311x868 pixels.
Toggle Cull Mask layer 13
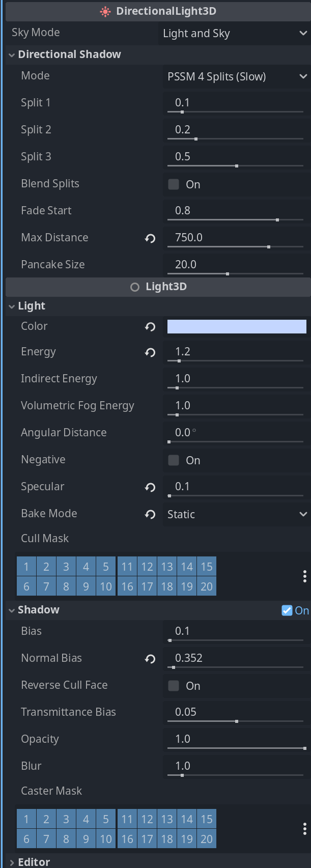(x=167, y=567)
